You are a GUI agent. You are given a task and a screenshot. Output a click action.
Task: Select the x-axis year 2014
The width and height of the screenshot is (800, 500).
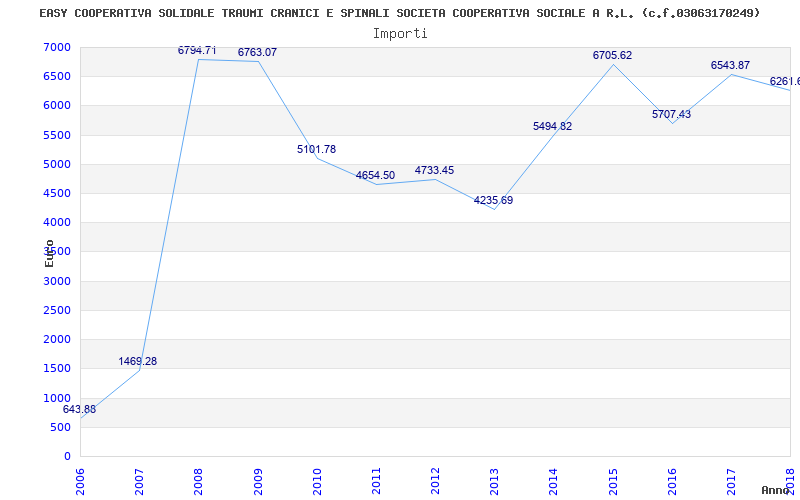coord(554,481)
